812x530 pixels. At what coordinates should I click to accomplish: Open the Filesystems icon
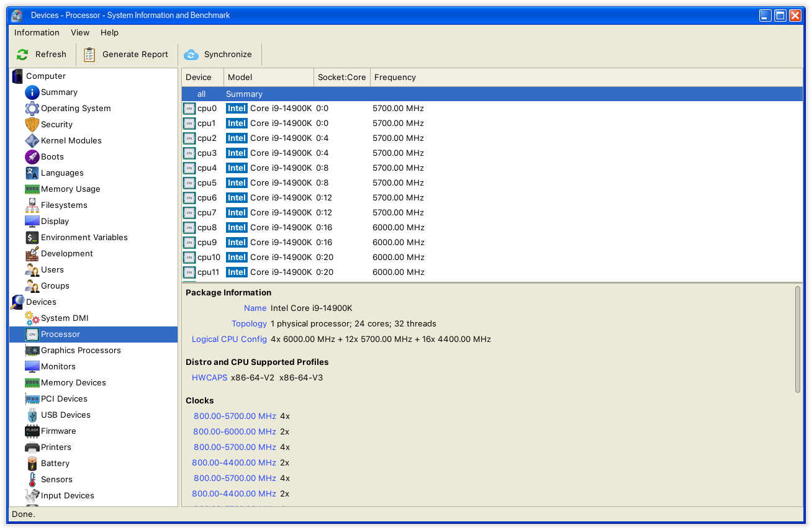coord(32,205)
